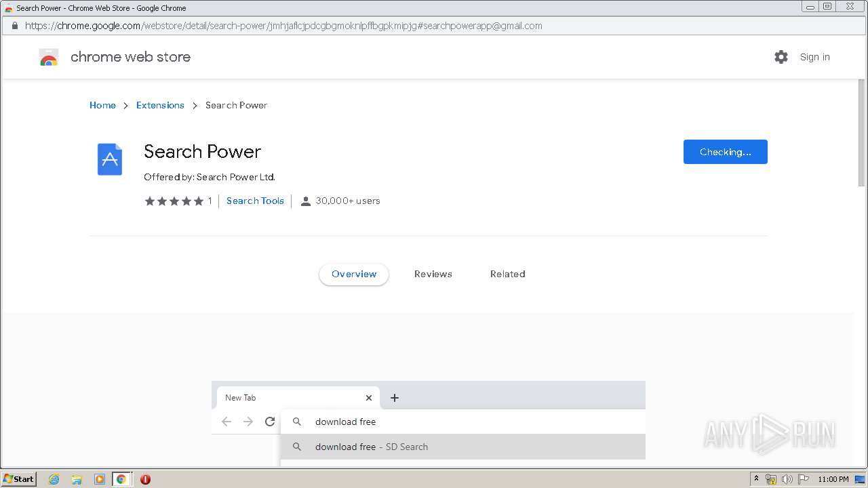Click the rating count '1'
Image resolution: width=868 pixels, height=488 pixels.
coord(210,201)
